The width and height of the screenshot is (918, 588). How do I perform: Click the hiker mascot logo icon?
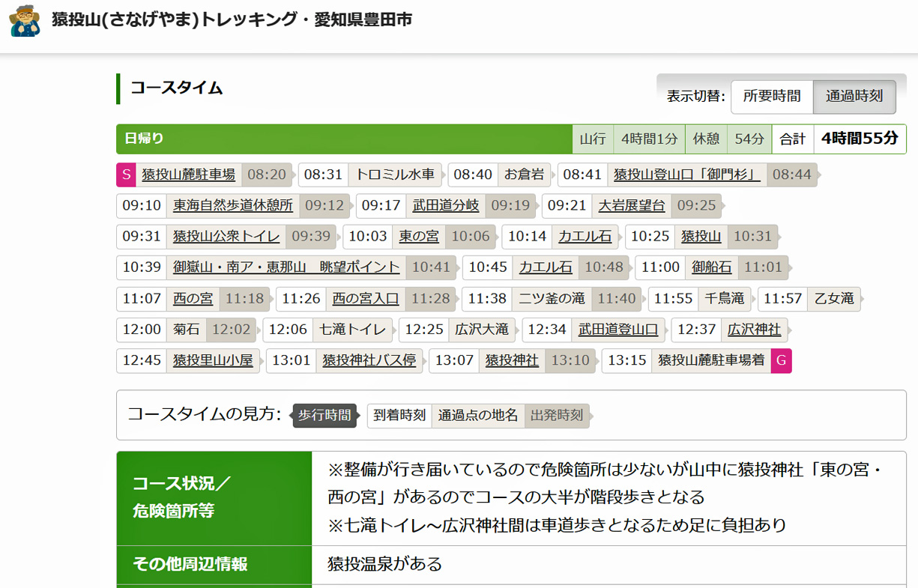25,20
